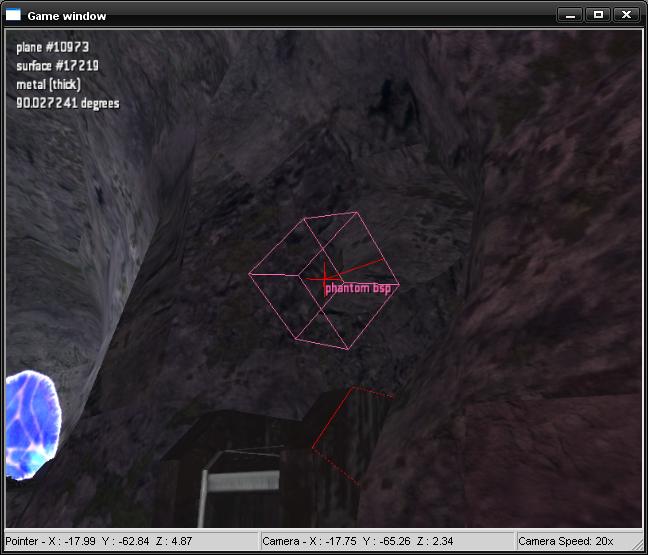Click the "metal (thick)" material text
648x555 pixels.
point(48,84)
